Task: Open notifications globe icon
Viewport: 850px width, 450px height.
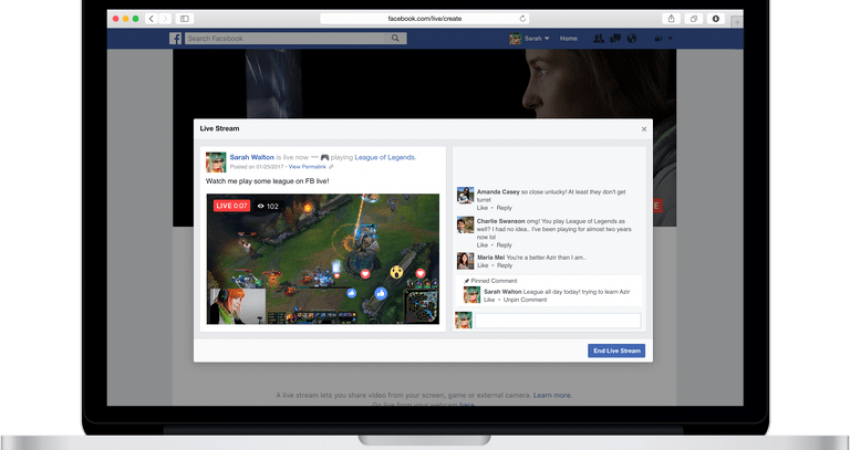Action: (632, 38)
